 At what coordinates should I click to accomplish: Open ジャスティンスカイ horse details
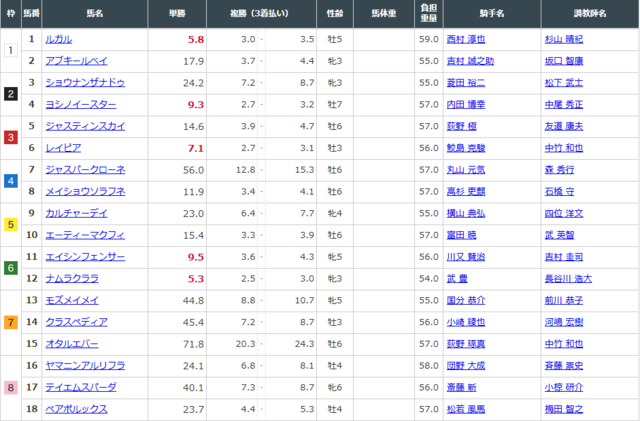coord(85,126)
